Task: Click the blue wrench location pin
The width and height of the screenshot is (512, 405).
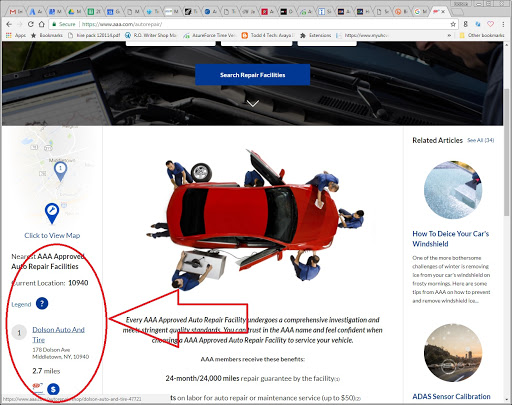Action: pyautogui.click(x=52, y=213)
